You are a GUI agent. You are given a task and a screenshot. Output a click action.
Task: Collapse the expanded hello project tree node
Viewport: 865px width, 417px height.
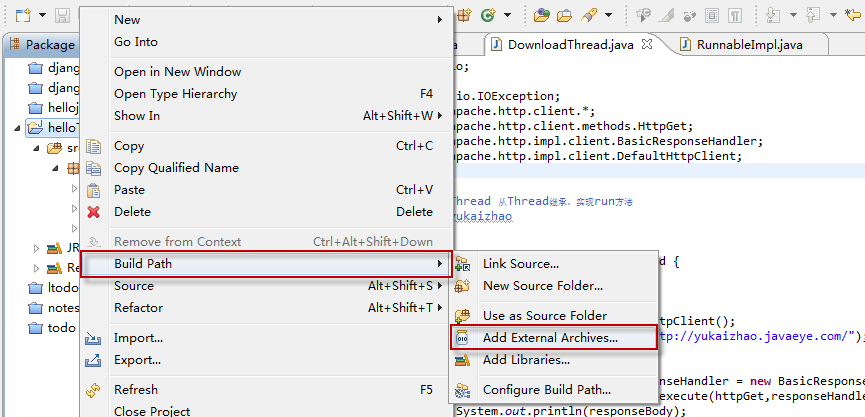(19, 128)
